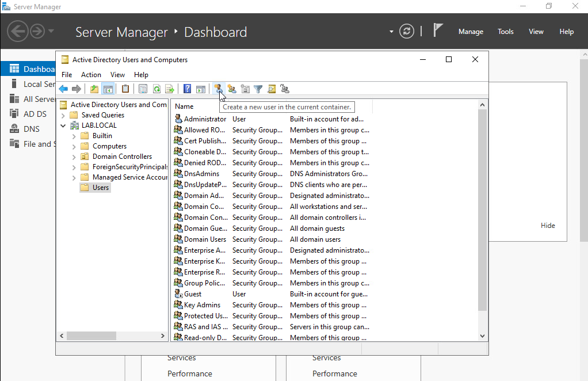Open Server Manager's Tools menu
The width and height of the screenshot is (588, 381).
click(506, 32)
